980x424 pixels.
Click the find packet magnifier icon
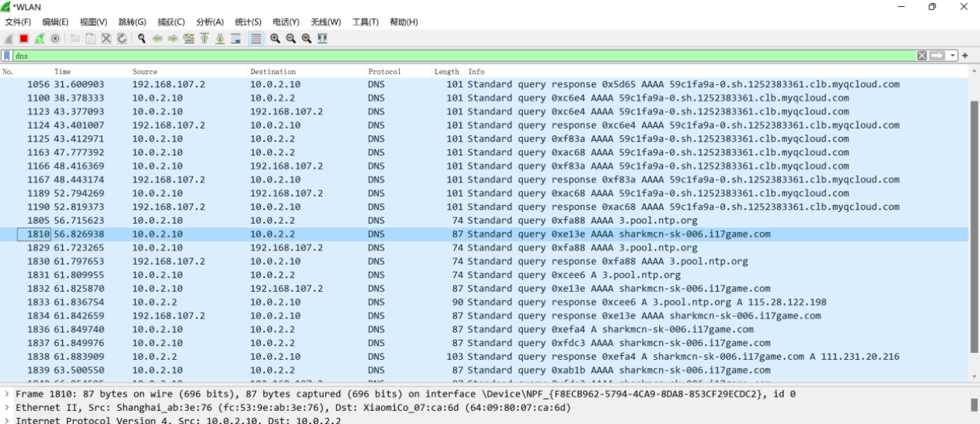pos(142,38)
